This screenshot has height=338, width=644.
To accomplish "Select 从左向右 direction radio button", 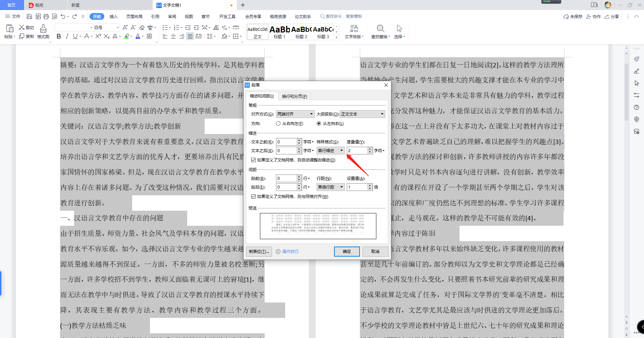I will [x=319, y=124].
